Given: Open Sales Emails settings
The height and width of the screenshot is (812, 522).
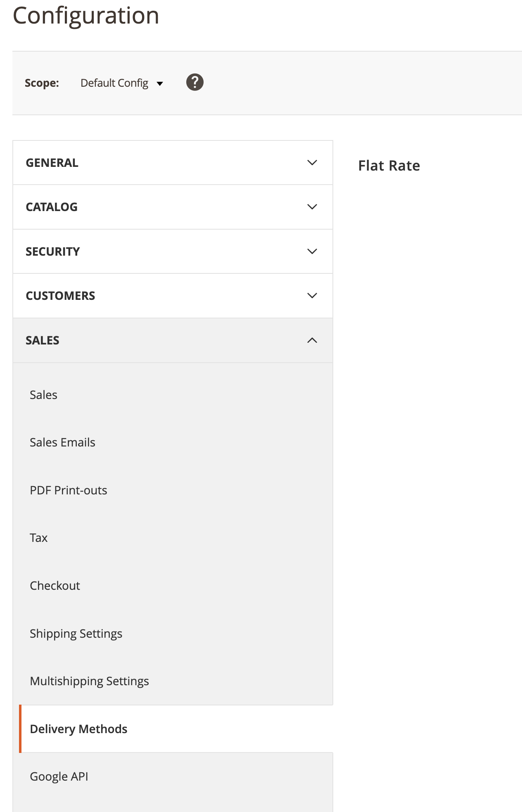Looking at the screenshot, I should tap(62, 442).
